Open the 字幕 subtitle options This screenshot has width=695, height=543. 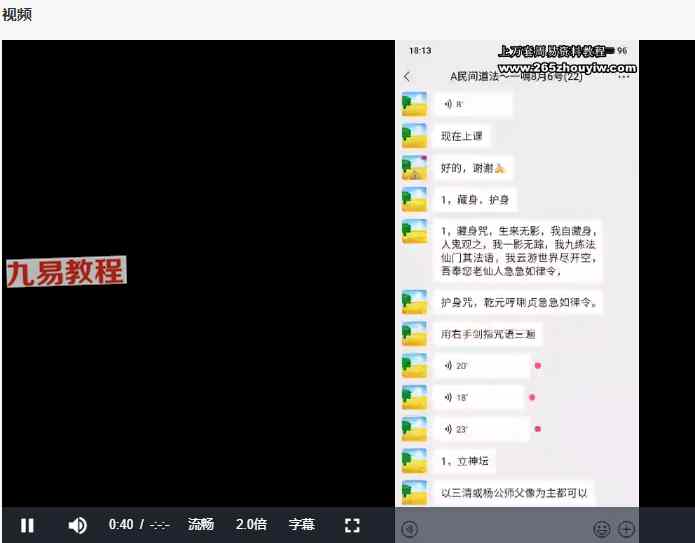(x=302, y=525)
